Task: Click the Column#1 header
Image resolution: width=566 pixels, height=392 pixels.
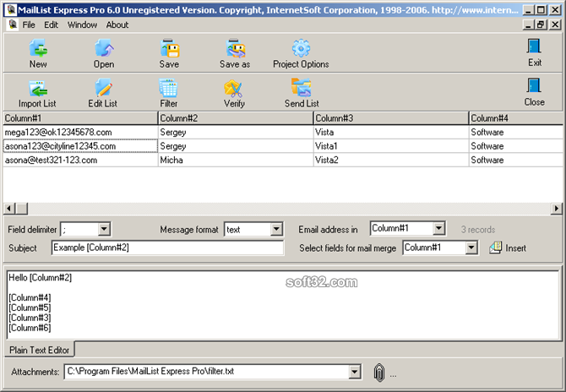Action: (x=80, y=118)
